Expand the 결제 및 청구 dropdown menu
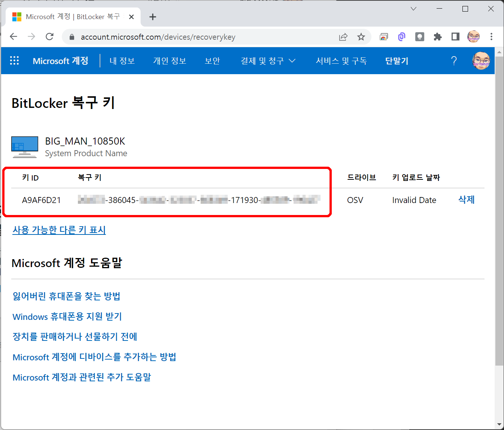The image size is (504, 430). (268, 61)
